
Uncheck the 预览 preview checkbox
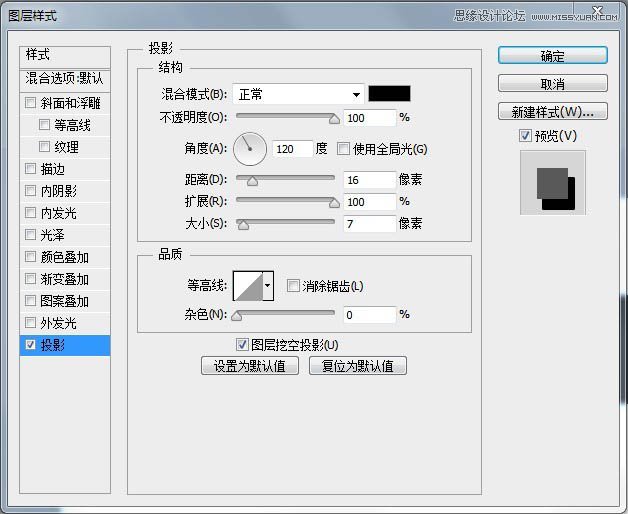pos(526,135)
